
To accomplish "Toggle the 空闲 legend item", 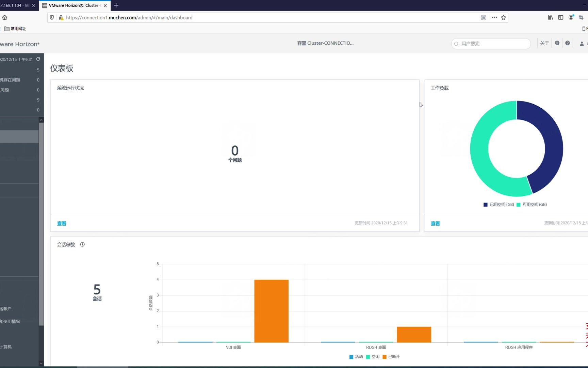I will [373, 357].
